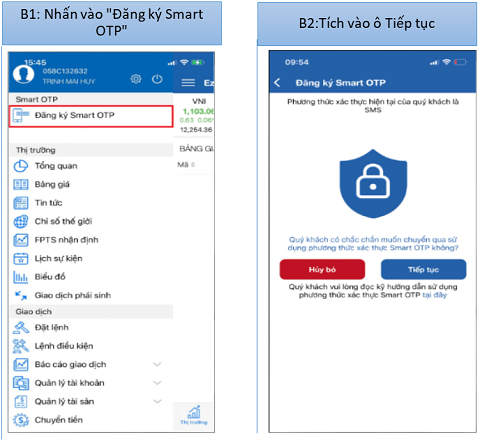Tap the user avatar picture

(23, 74)
